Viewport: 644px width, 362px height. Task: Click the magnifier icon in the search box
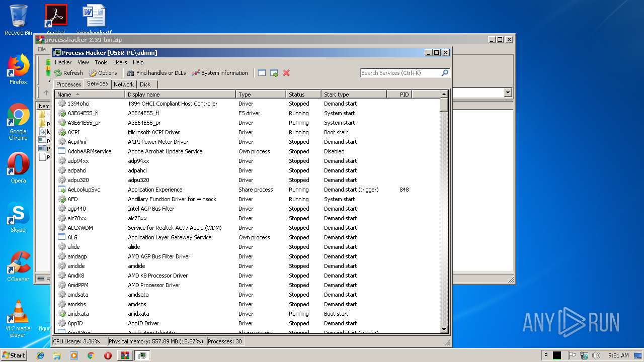[445, 73]
